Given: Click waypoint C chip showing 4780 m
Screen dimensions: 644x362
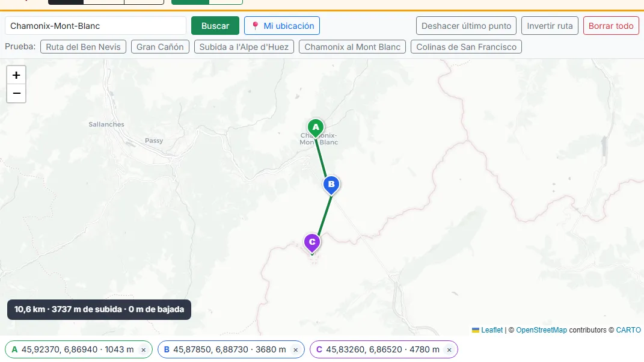Looking at the screenshot, I should 384,350.
